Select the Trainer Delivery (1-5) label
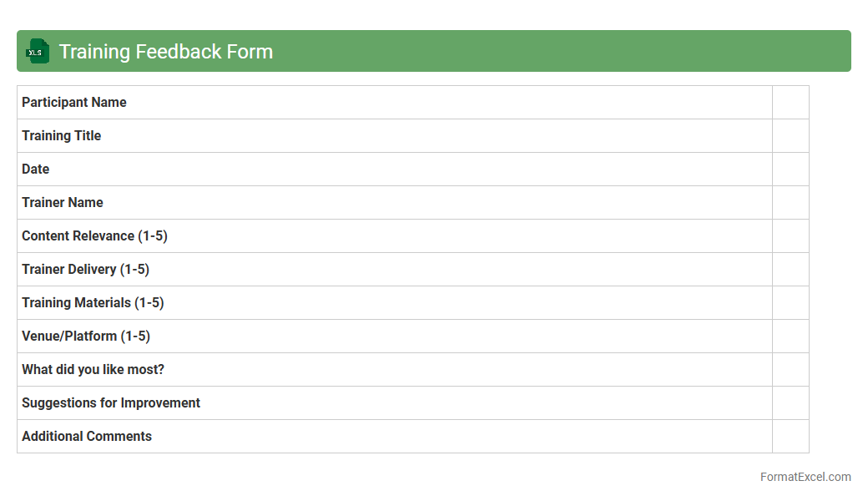Viewport: 868px width, 501px height. 85,269
